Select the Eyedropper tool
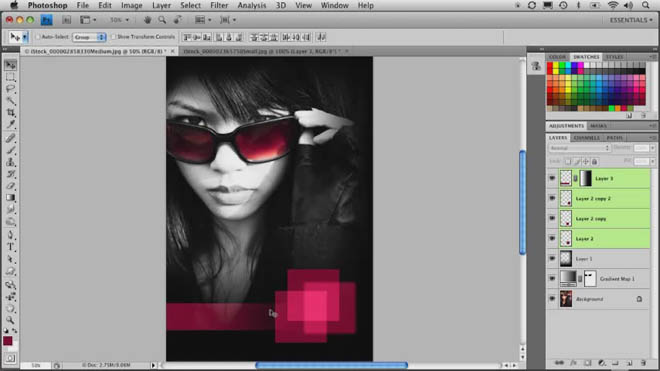The image size is (660, 371). click(x=11, y=124)
